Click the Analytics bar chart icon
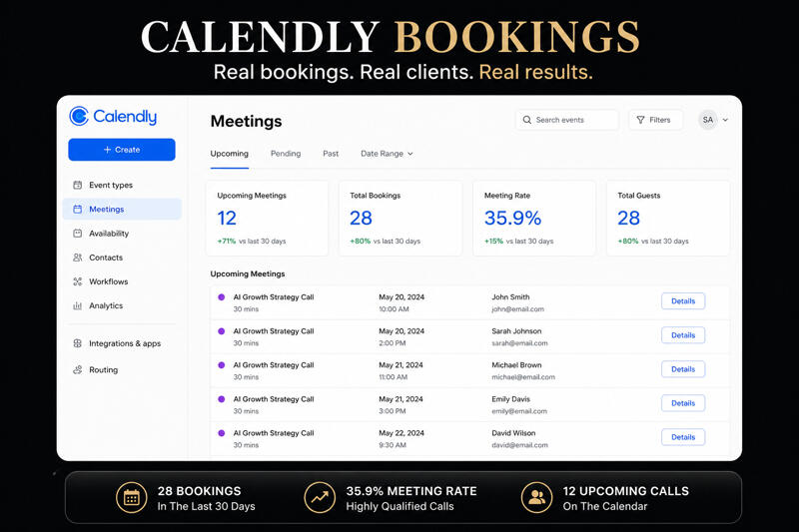This screenshot has width=799, height=532. pos(78,305)
